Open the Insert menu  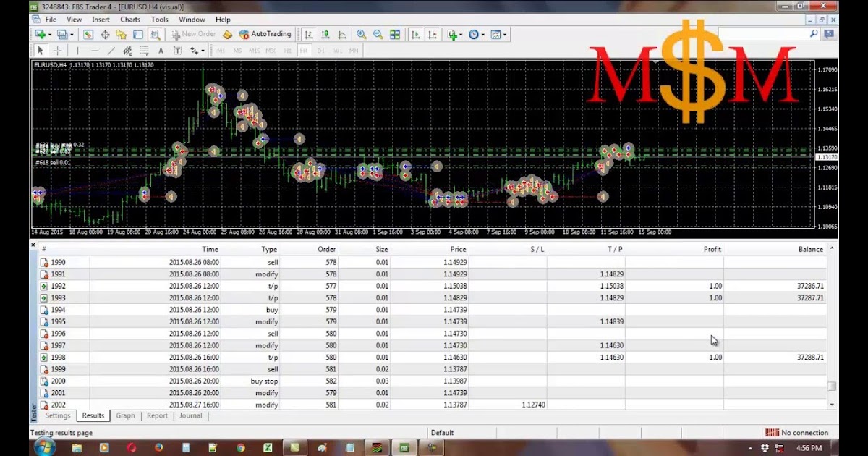101,20
